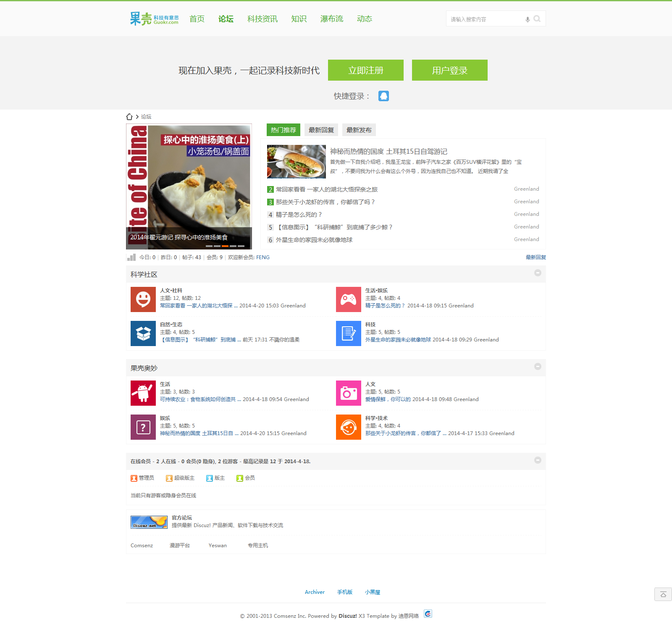The height and width of the screenshot is (643, 672).
Task: Open post 常回家看看 一家人的湖北大悟探亲之旅
Action: [327, 190]
